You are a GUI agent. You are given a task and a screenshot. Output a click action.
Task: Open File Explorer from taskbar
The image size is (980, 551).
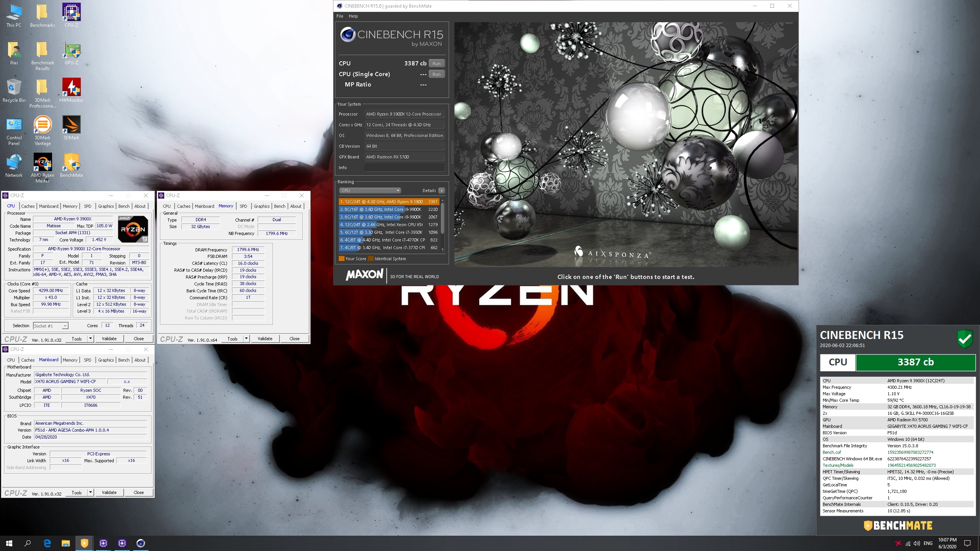point(66,543)
